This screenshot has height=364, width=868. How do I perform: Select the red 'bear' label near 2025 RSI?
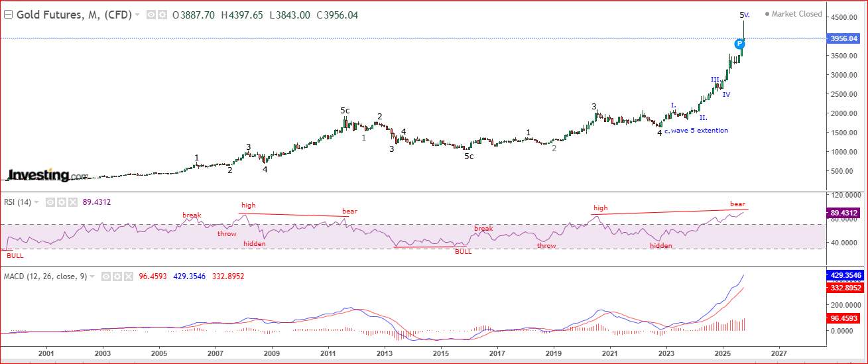click(x=737, y=204)
